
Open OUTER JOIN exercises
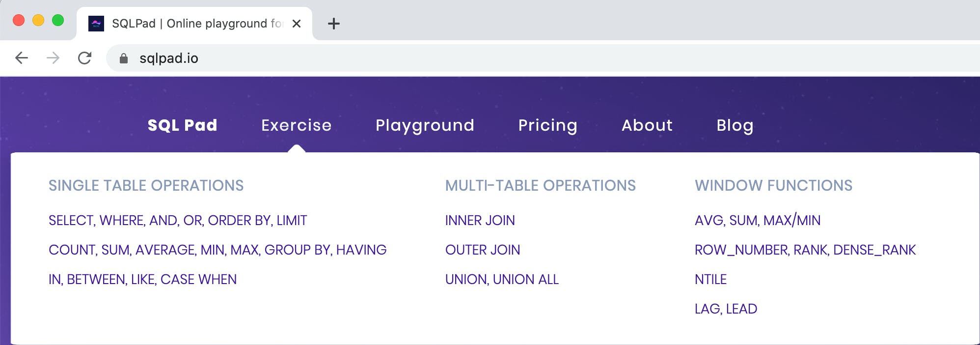tap(483, 250)
